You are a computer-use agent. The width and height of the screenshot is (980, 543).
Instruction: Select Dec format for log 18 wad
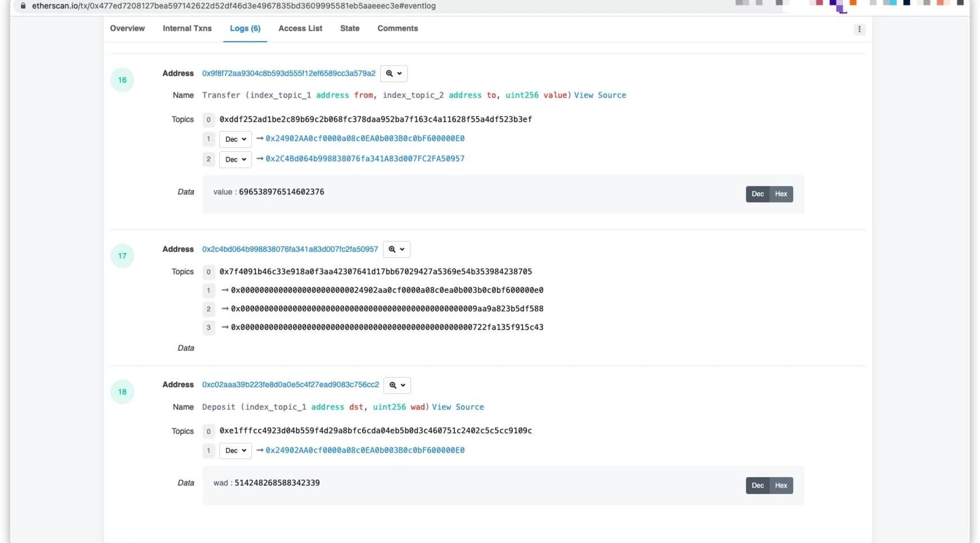(757, 486)
